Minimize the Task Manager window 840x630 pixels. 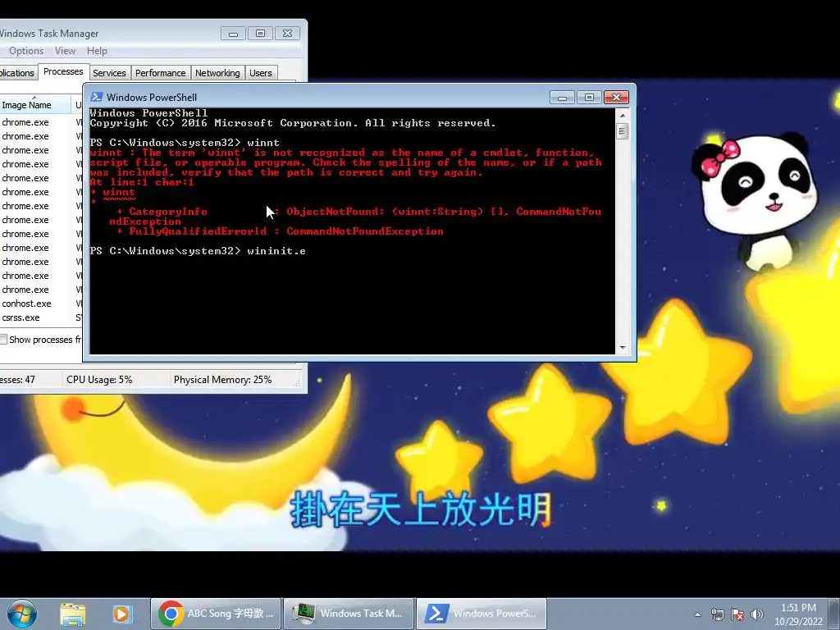tap(233, 33)
